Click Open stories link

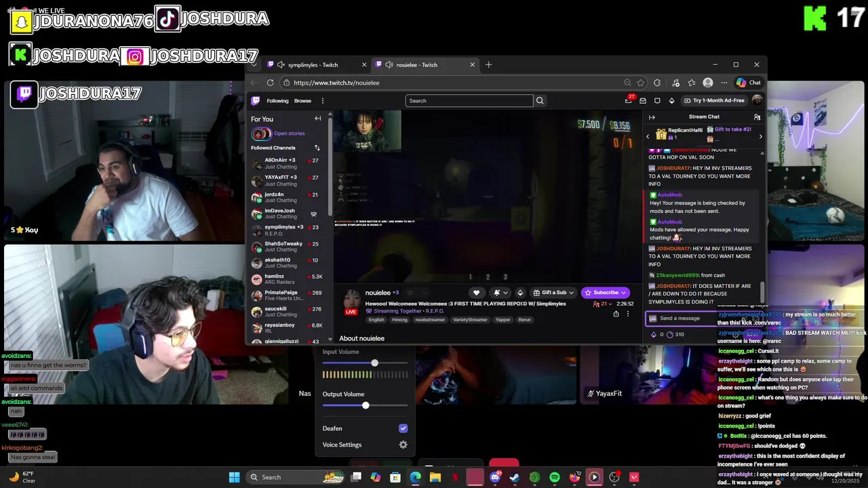tap(289, 134)
